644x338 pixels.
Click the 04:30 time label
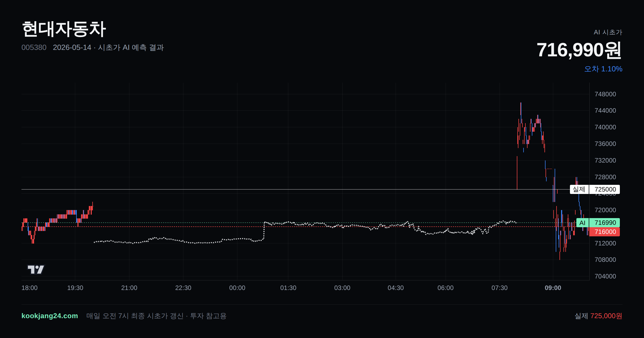[396, 288]
